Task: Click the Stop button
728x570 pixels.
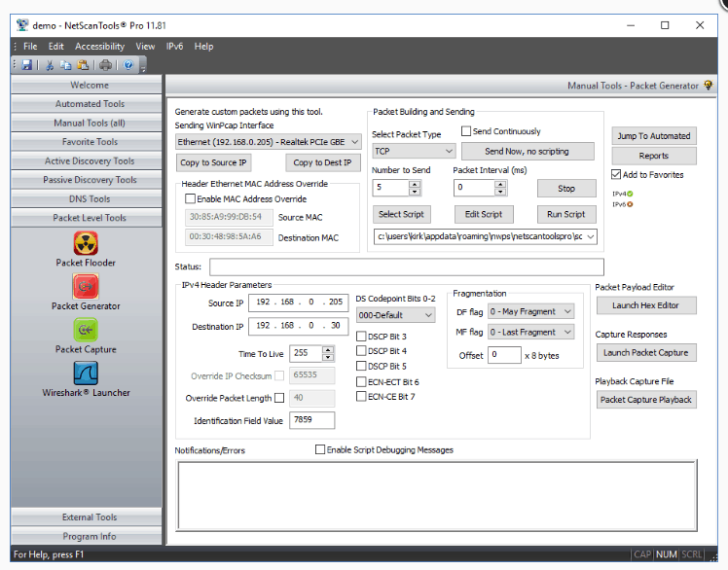Action: [566, 189]
